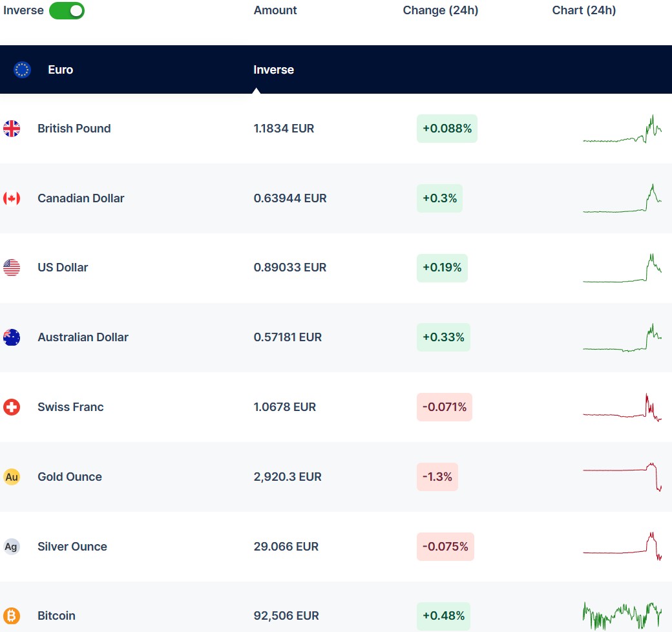Click the British Pound flag icon
The width and height of the screenshot is (672, 632).
coord(12,129)
